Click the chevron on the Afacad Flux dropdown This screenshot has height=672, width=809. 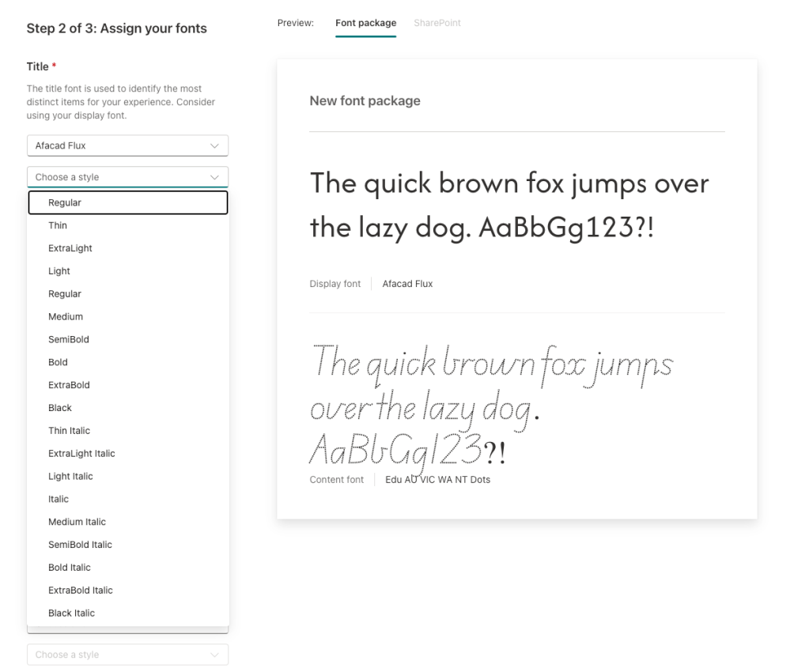(x=214, y=145)
